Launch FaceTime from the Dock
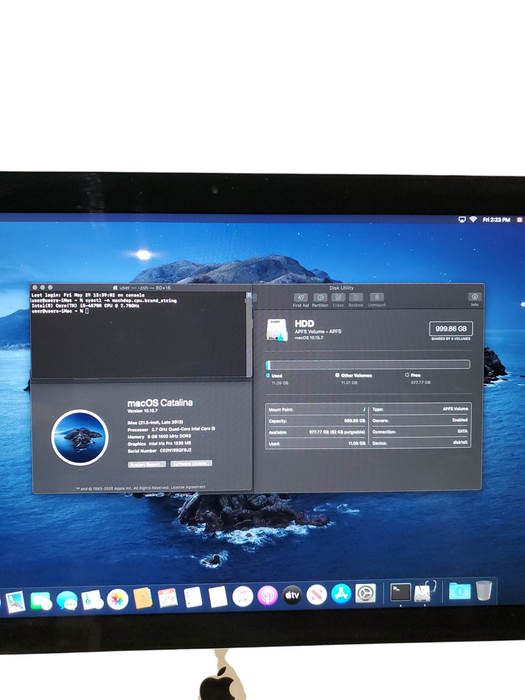525x700 pixels. click(41, 601)
